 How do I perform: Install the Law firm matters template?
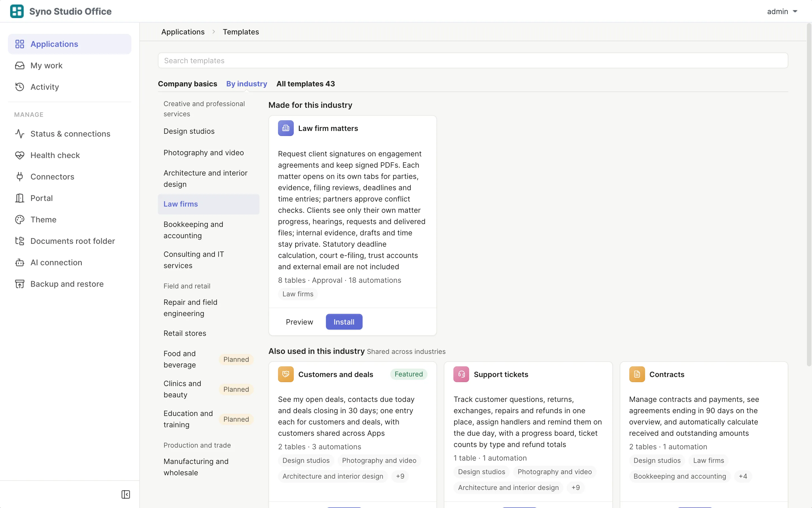tap(344, 322)
